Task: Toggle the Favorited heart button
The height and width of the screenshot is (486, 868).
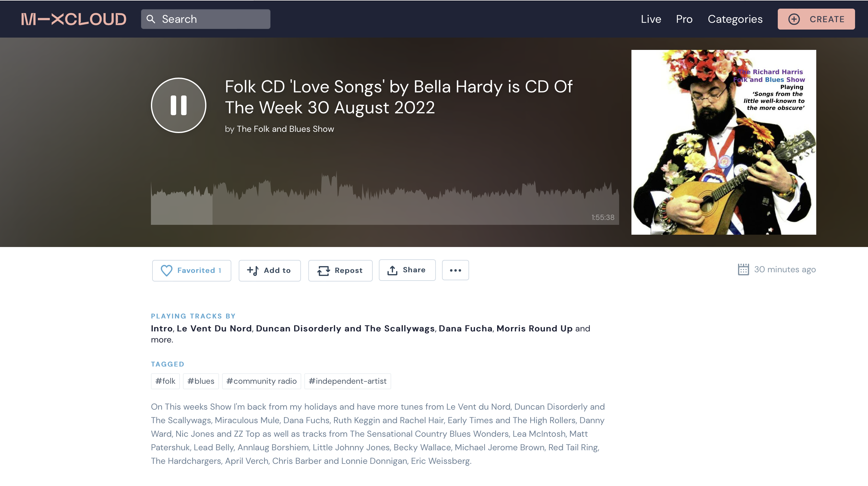Action: [191, 270]
